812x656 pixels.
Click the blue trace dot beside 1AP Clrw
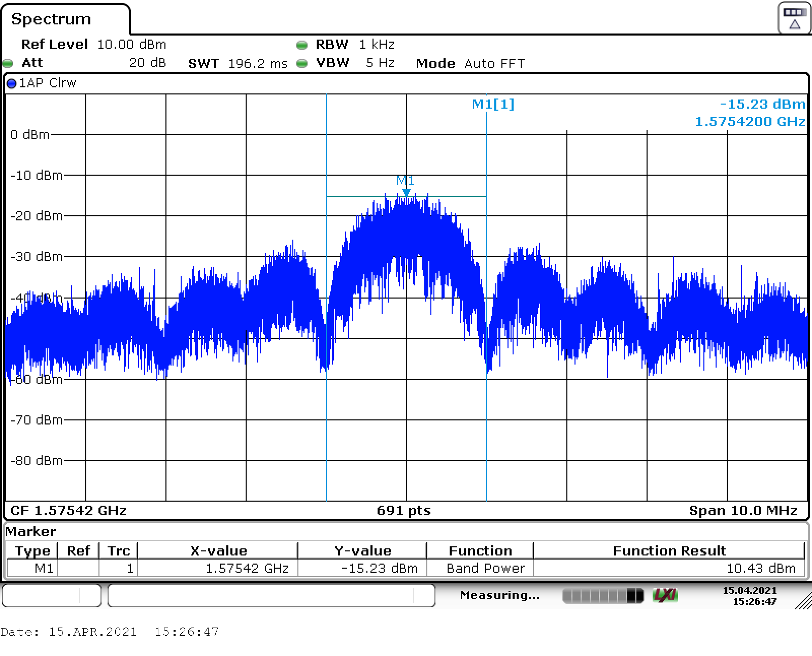(12, 84)
